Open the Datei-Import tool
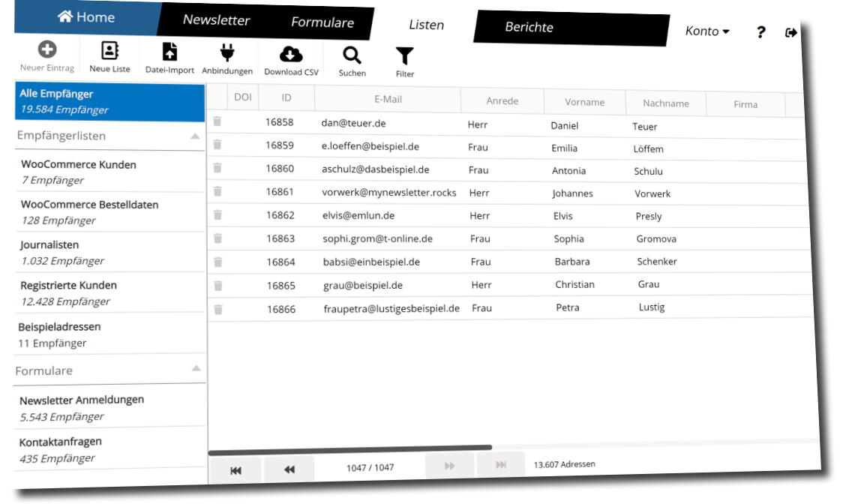Screen dimensions: 855x504 pyautogui.click(x=170, y=52)
